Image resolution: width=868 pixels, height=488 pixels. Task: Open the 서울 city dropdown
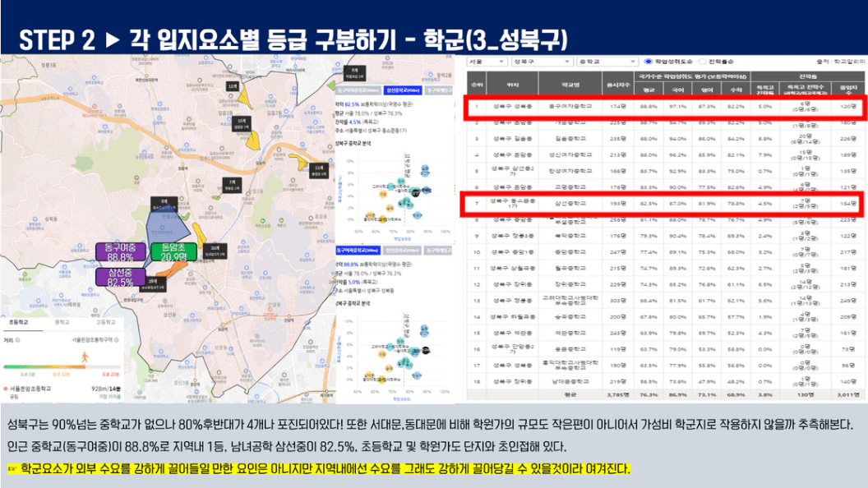(487, 62)
